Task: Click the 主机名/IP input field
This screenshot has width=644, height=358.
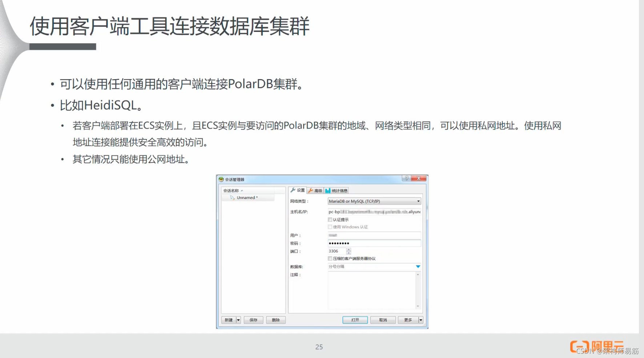Action: pos(374,212)
